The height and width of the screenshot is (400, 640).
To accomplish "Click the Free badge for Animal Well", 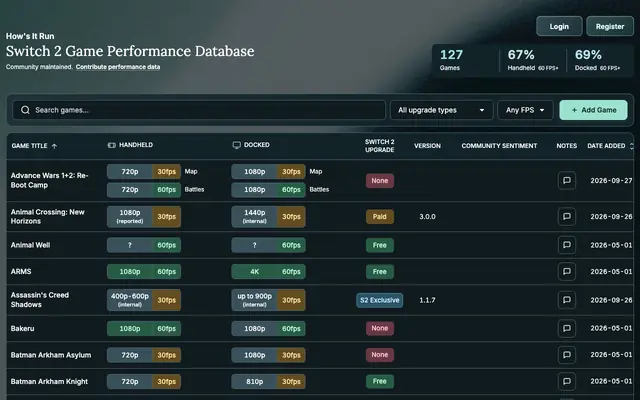I will pos(380,245).
